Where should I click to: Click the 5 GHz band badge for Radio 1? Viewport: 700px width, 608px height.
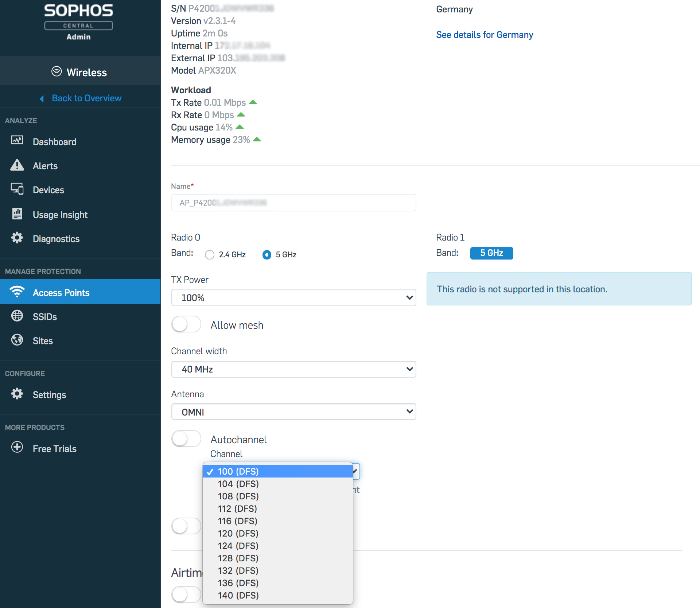(x=491, y=253)
